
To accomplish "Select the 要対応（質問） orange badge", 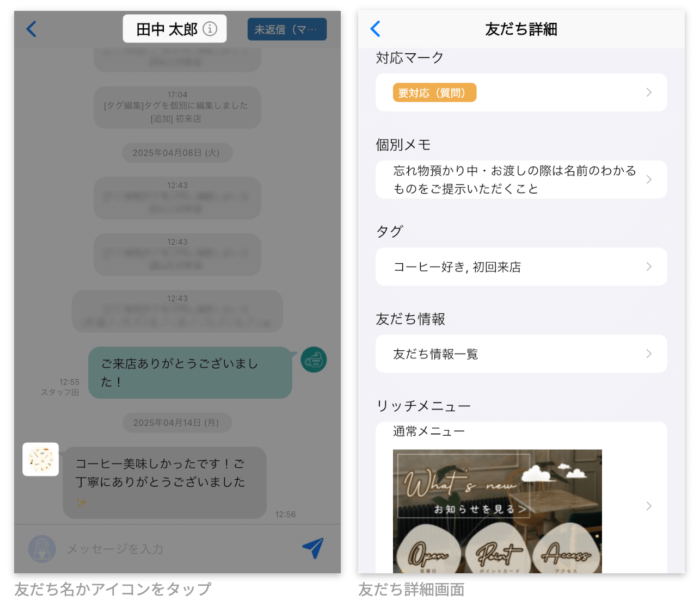I will click(x=434, y=92).
